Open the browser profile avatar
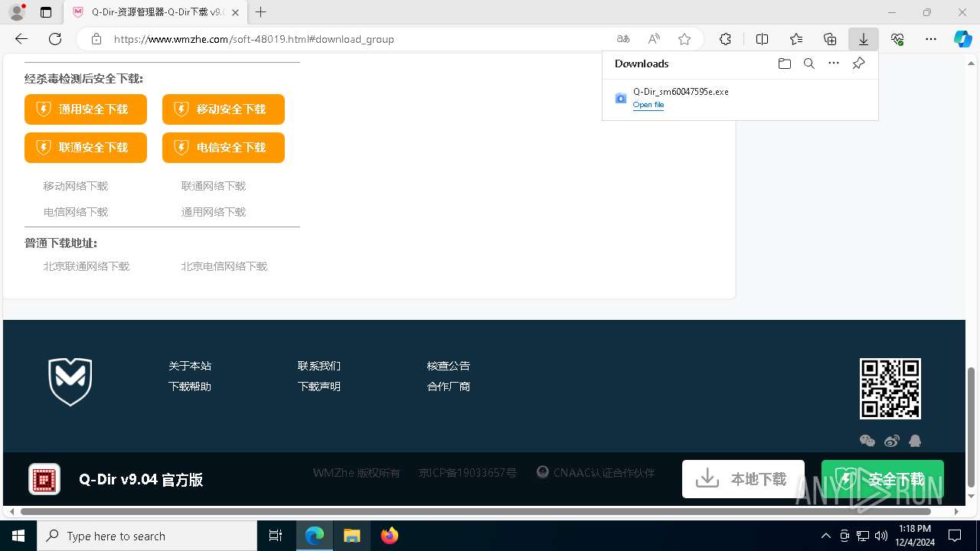The image size is (980, 551). [16, 12]
